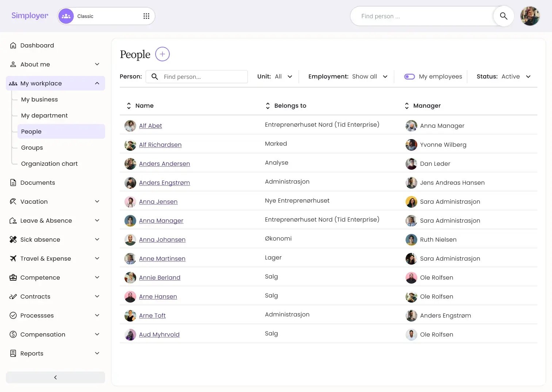552x392 pixels.
Task: Click the Dashboard home icon
Action: (13, 45)
